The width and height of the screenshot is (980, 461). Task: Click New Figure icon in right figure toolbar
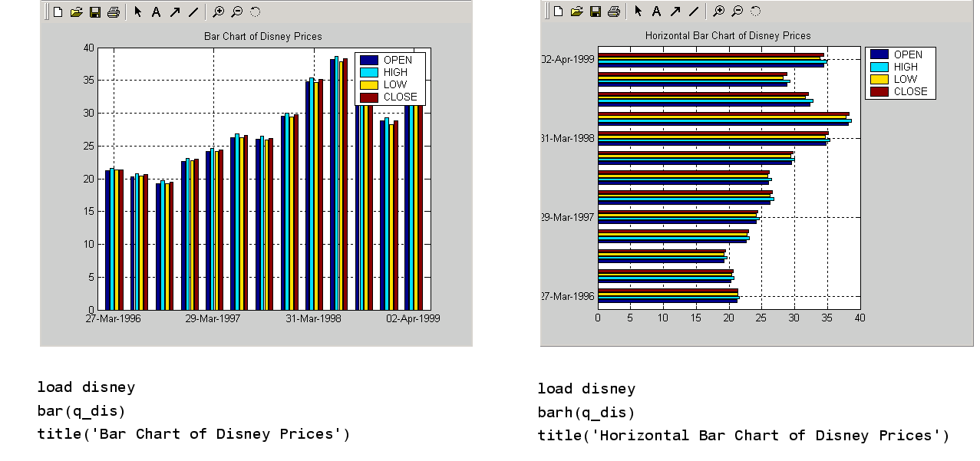click(559, 11)
